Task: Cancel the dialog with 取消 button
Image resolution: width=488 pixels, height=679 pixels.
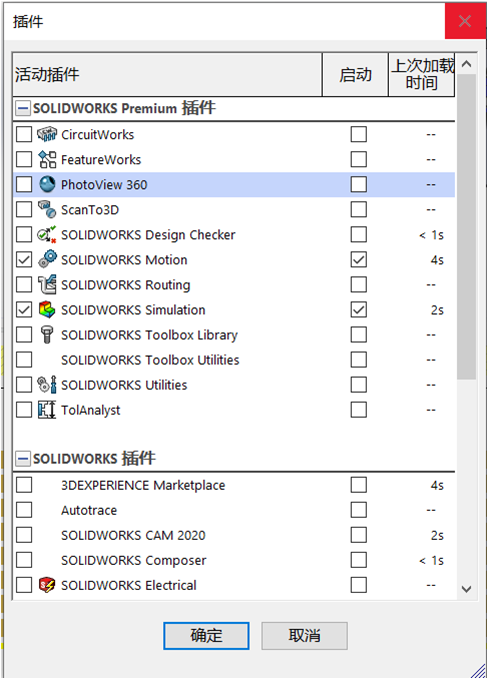Action: (x=304, y=636)
